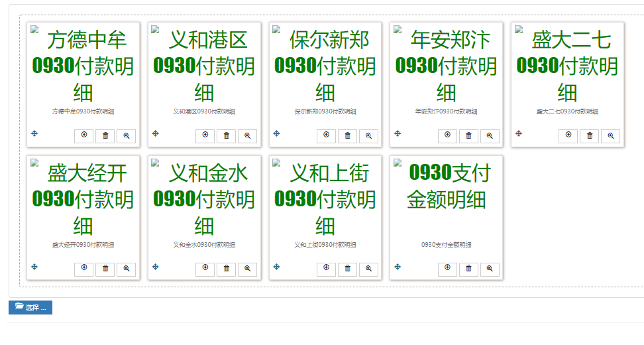Click small caption 义和上街0930付款明细
This screenshot has width=644, height=345.
click(x=325, y=245)
